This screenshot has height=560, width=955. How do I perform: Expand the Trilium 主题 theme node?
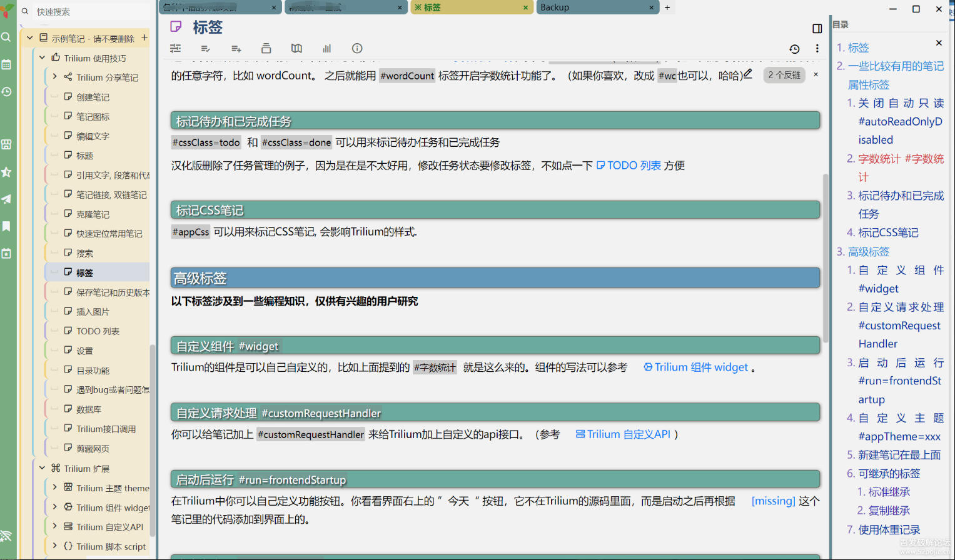click(54, 487)
